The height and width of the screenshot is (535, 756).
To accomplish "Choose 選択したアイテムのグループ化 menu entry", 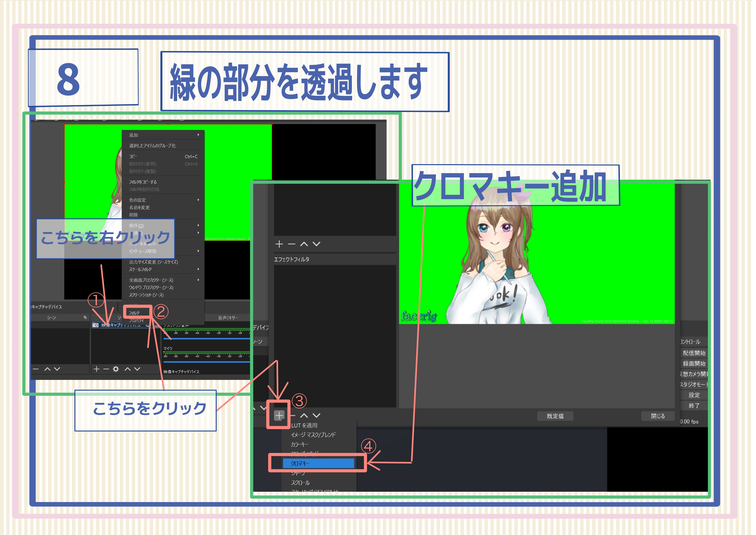I will coord(152,146).
